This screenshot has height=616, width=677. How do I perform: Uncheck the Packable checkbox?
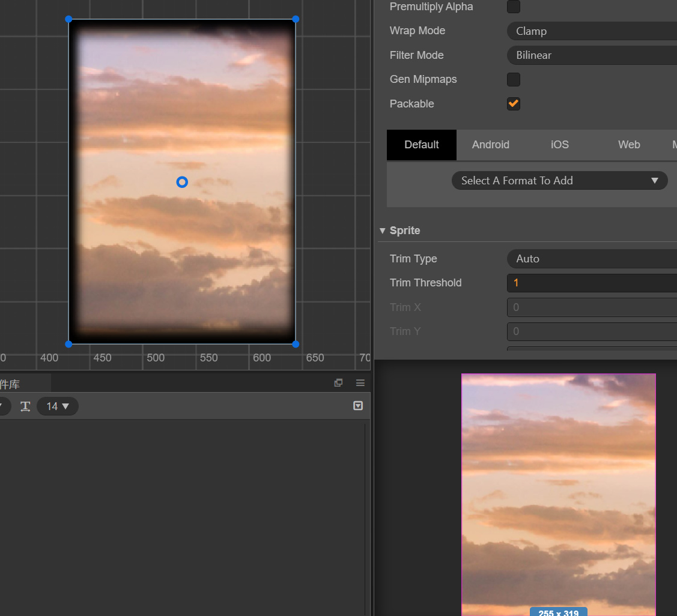514,104
